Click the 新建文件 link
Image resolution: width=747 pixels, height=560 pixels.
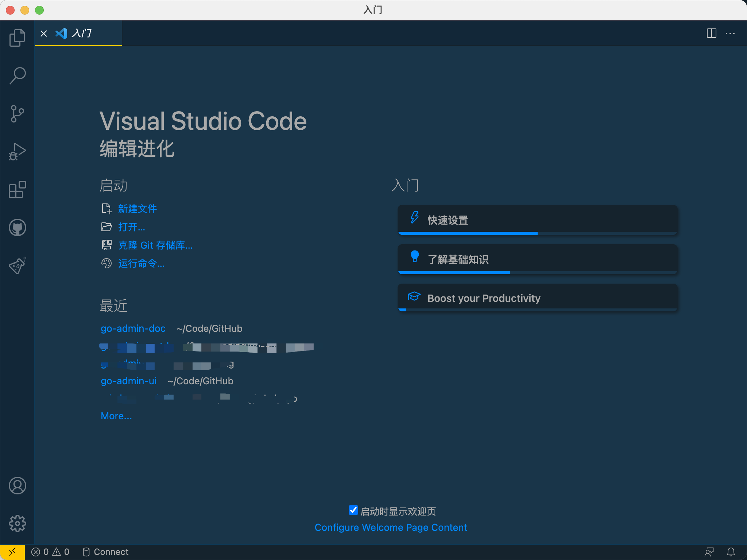pyautogui.click(x=137, y=209)
